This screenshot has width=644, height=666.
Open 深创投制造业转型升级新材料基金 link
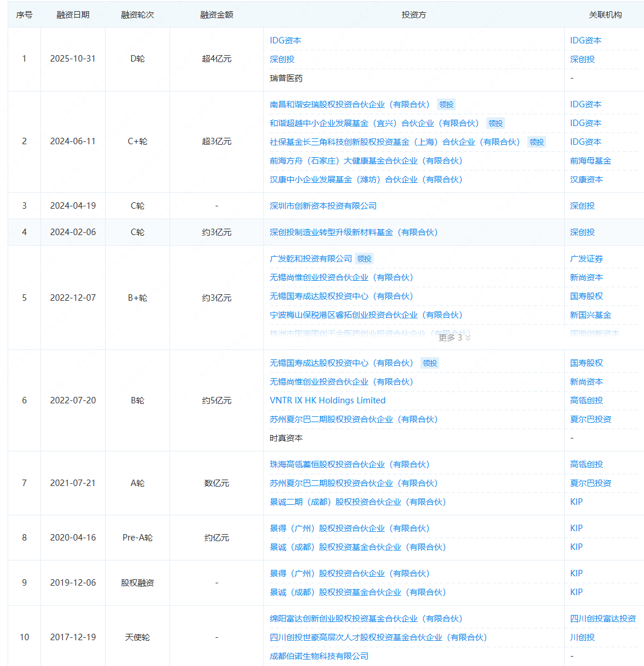pyautogui.click(x=354, y=232)
